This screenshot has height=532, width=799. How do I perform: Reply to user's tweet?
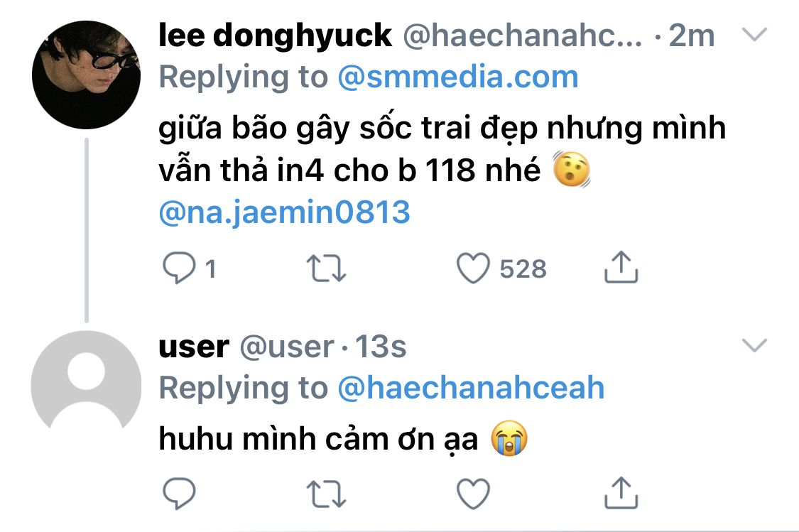[179, 493]
